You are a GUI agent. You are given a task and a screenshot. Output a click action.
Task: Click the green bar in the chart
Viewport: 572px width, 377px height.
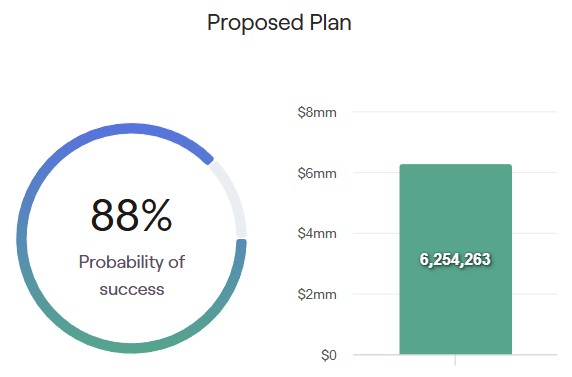[456, 310]
